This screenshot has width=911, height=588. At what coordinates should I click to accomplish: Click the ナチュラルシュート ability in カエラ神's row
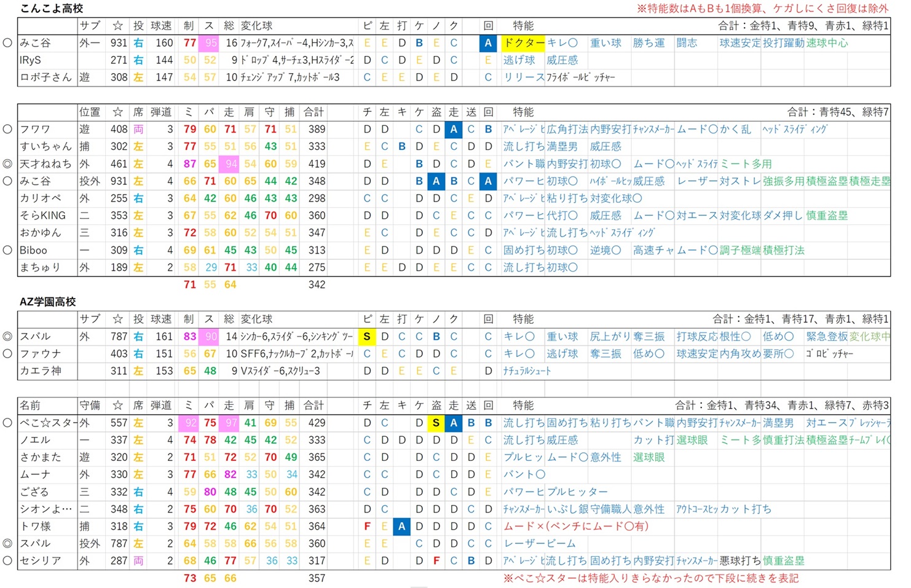pyautogui.click(x=527, y=371)
